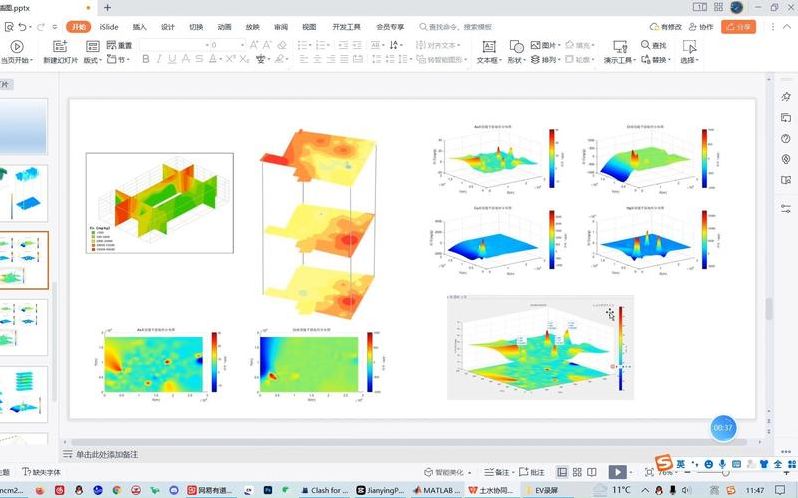This screenshot has width=798, height=498.
Task: Click the Reset (重置) slide icon
Action: [110, 46]
